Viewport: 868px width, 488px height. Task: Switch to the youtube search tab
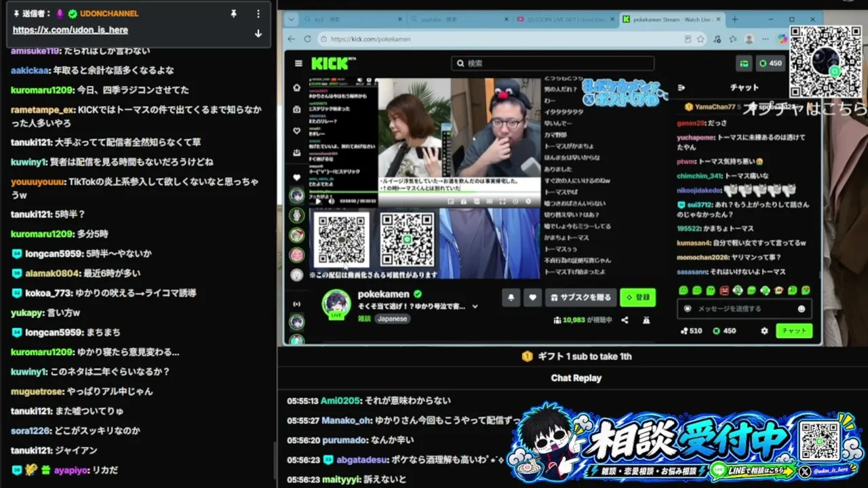coord(459,20)
